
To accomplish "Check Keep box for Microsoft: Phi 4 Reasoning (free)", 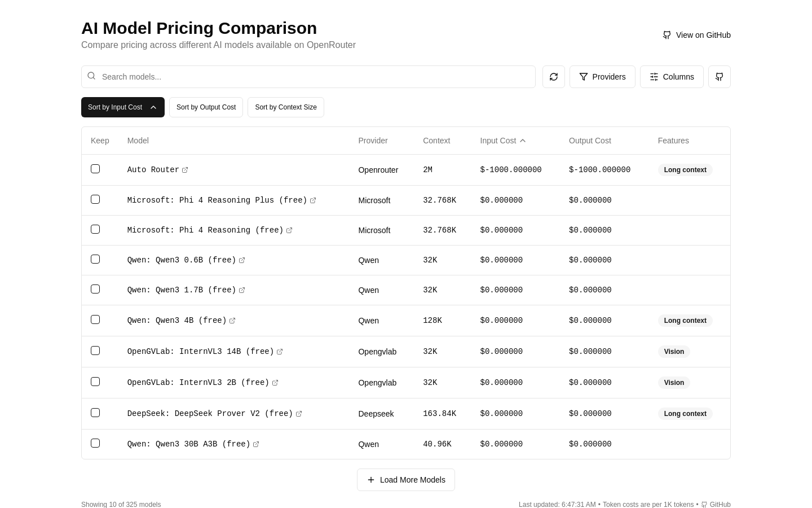I will click(95, 229).
